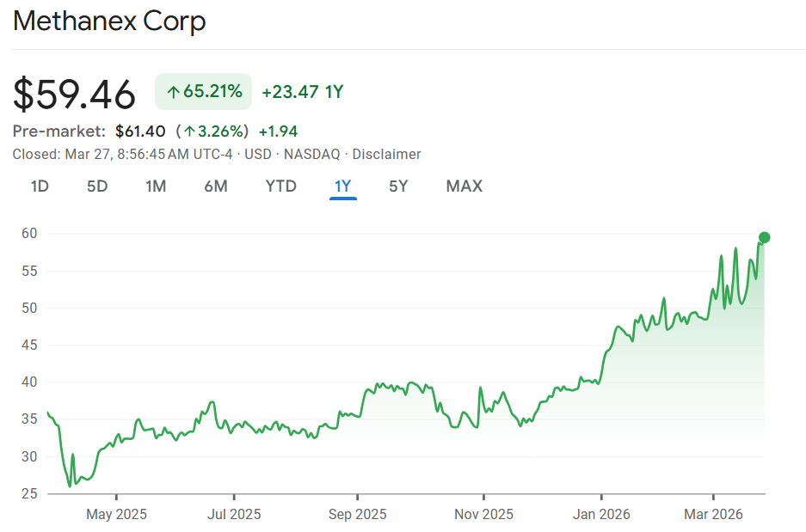Click the pre-market price $61.40
This screenshot has height=532, width=806.
(x=140, y=131)
